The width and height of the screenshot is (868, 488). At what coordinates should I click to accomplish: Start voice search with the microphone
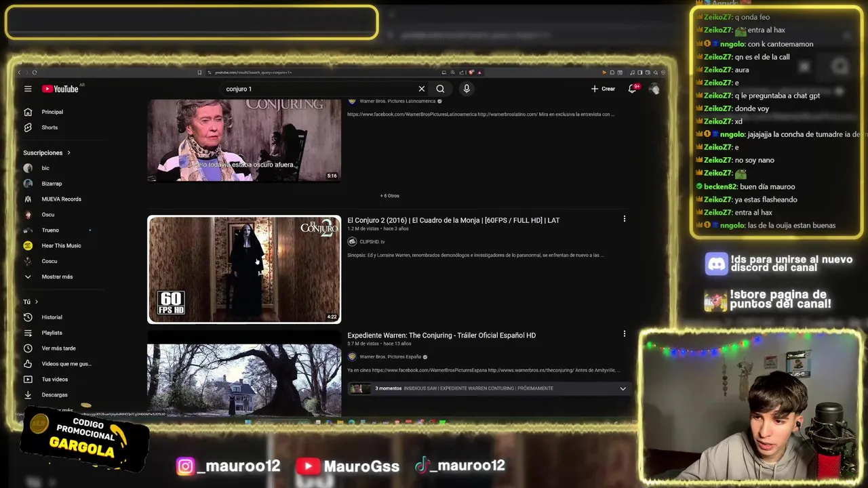coord(466,89)
